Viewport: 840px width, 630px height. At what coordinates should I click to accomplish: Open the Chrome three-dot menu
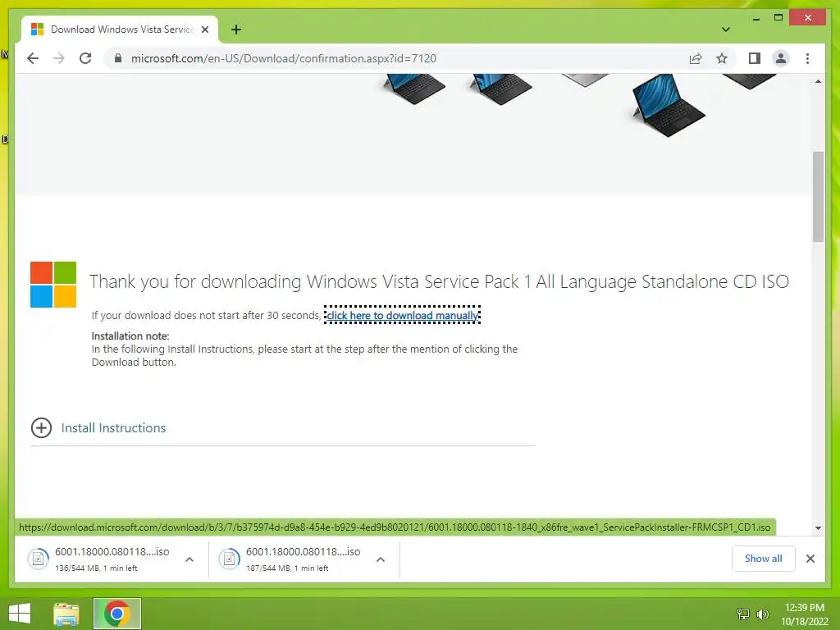click(x=807, y=58)
